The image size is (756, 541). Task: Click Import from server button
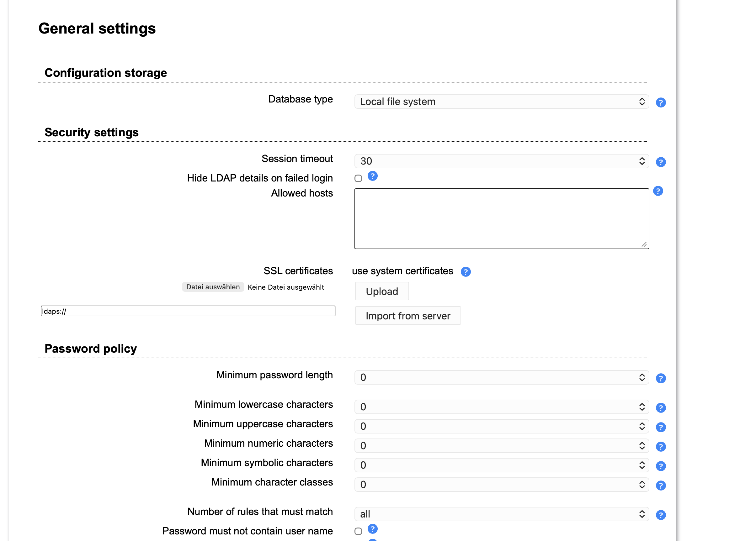[408, 316]
